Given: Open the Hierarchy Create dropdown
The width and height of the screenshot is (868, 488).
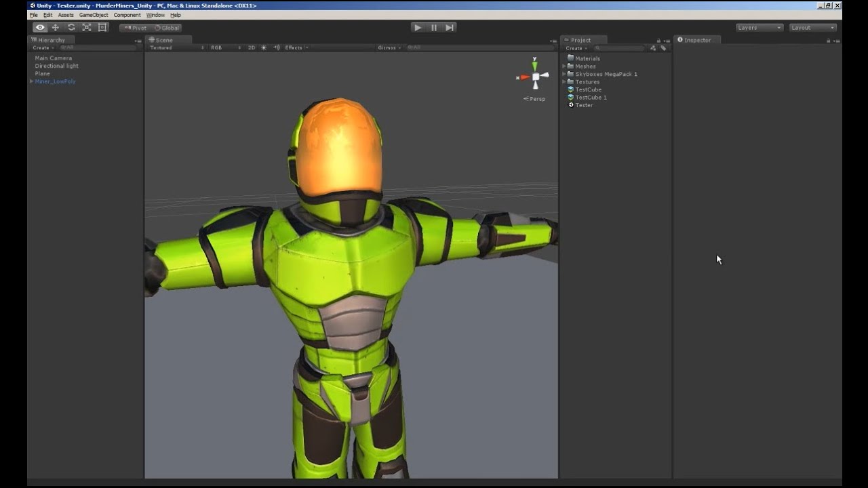Looking at the screenshot, I should 43,48.
